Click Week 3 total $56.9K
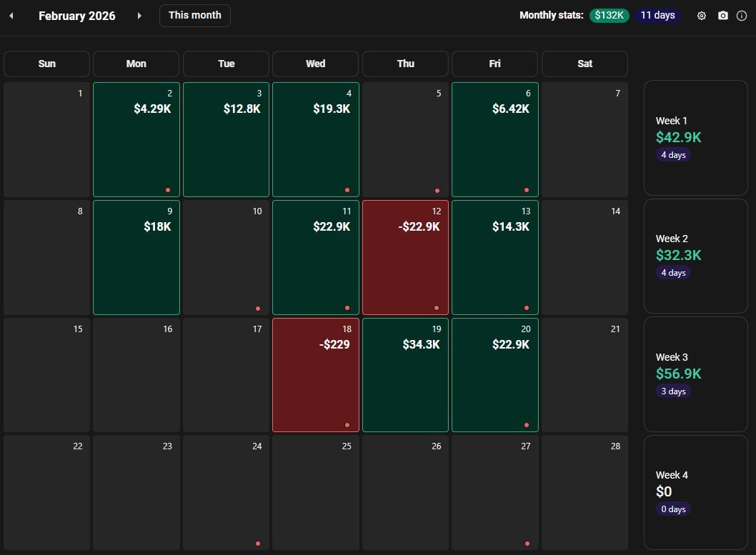 [x=678, y=374]
